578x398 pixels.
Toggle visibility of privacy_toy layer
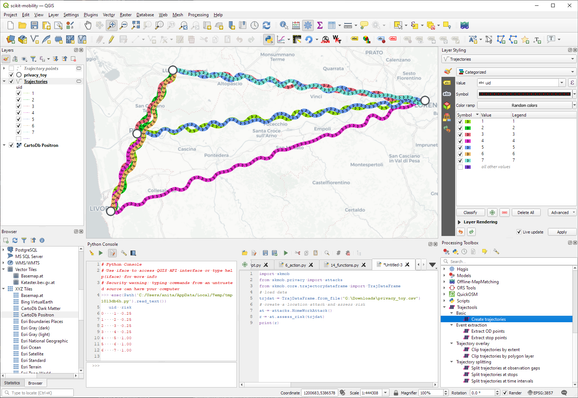click(11, 75)
